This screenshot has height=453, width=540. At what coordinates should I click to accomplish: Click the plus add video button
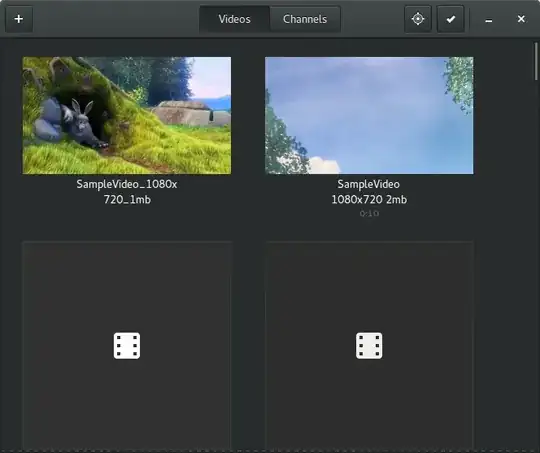coord(19,19)
